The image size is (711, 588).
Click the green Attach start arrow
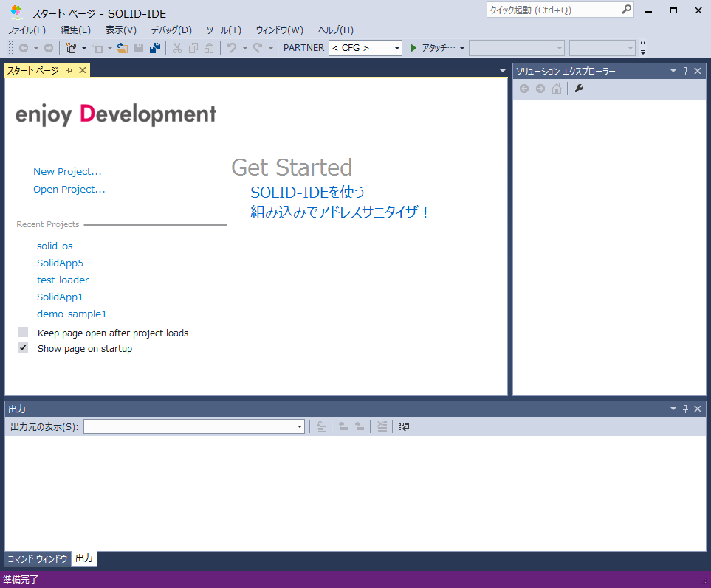pyautogui.click(x=413, y=48)
